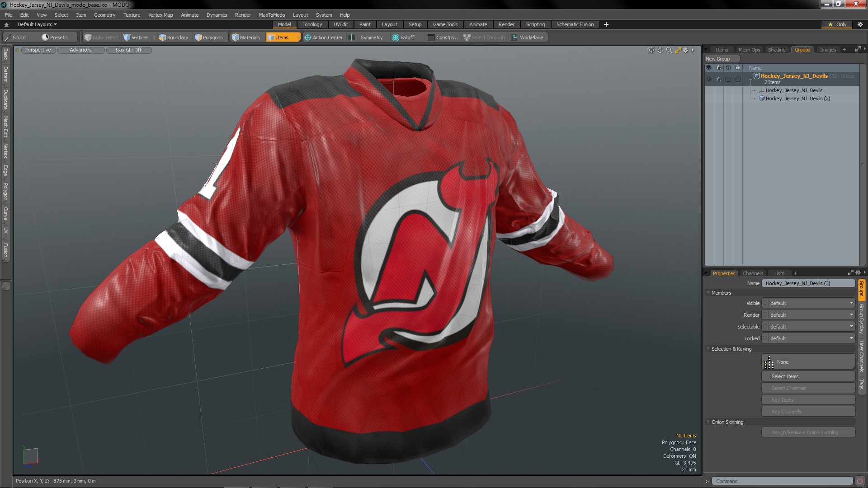This screenshot has width=868, height=488.
Task: Click the viewport zoom magnifier icon
Action: 669,50
